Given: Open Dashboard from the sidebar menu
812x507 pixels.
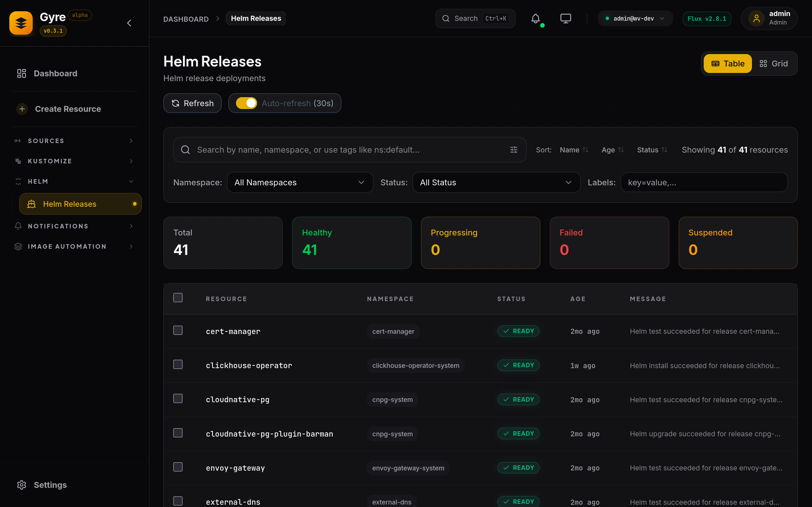Looking at the screenshot, I should click(55, 74).
